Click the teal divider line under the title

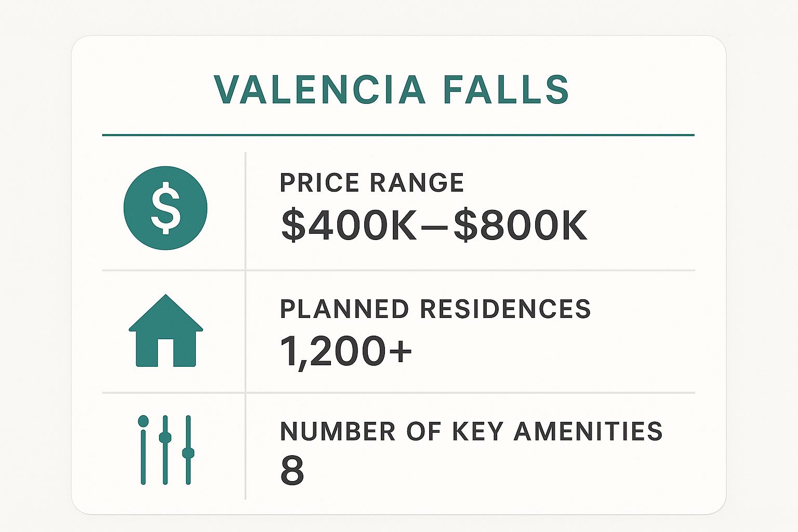(398, 135)
